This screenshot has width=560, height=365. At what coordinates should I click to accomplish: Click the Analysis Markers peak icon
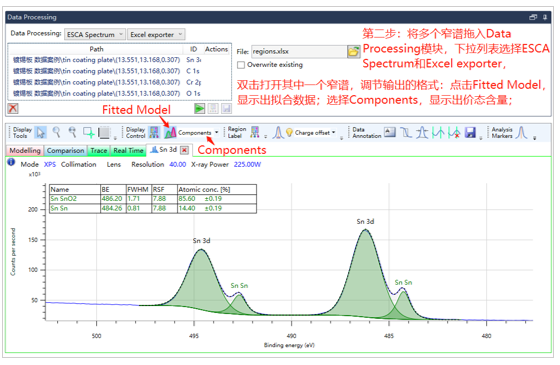(x=522, y=132)
